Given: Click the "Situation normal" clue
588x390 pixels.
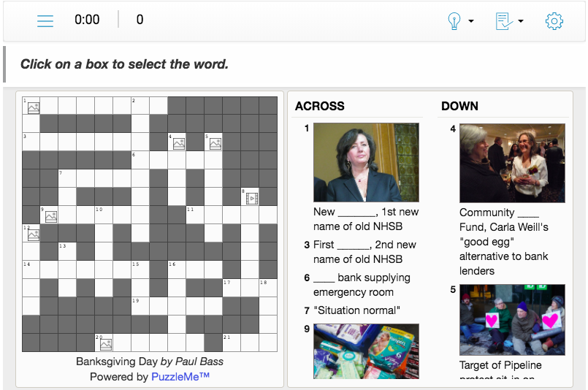Looking at the screenshot, I should 356,310.
